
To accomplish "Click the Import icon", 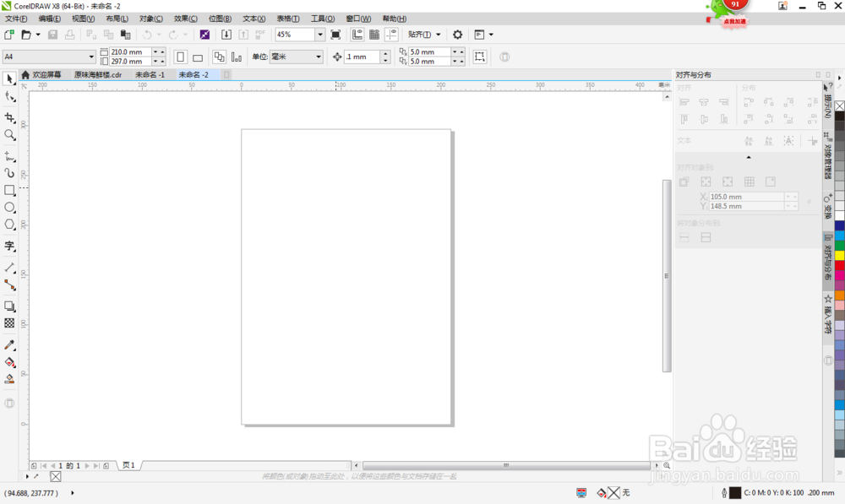I will click(226, 35).
